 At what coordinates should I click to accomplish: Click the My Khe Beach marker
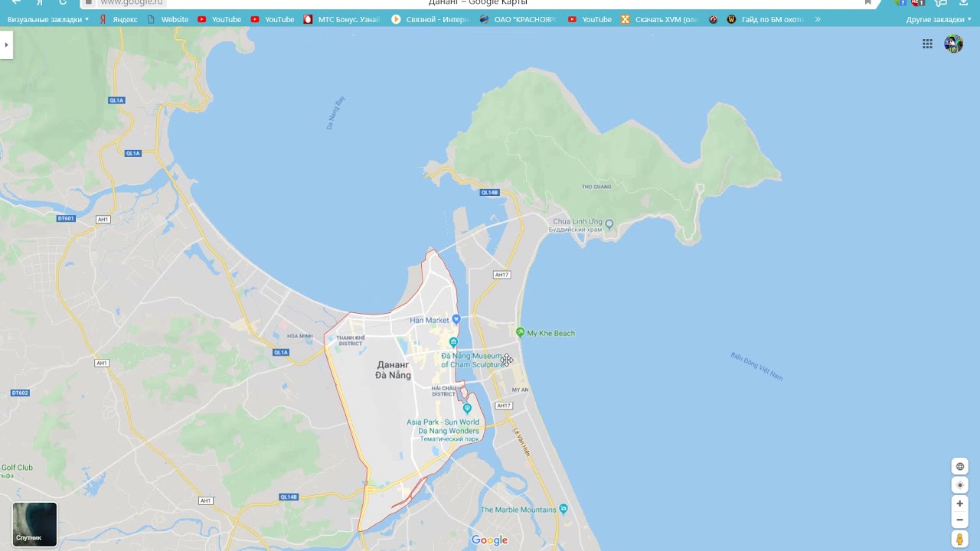[520, 333]
